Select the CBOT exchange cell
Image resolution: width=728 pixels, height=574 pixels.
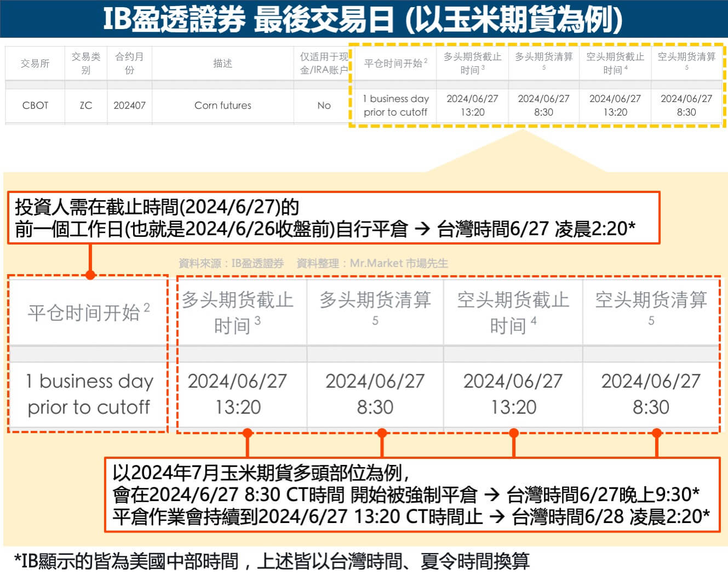[35, 105]
